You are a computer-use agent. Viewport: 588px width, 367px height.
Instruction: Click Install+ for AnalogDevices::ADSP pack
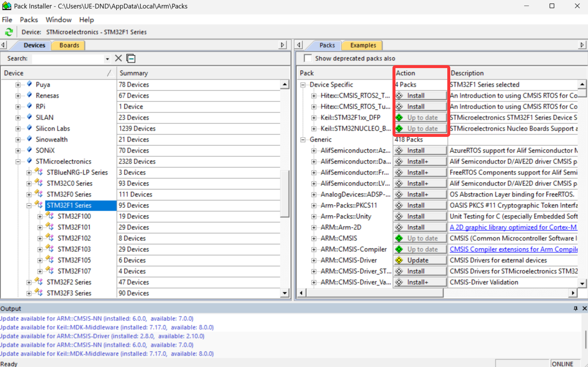point(420,194)
